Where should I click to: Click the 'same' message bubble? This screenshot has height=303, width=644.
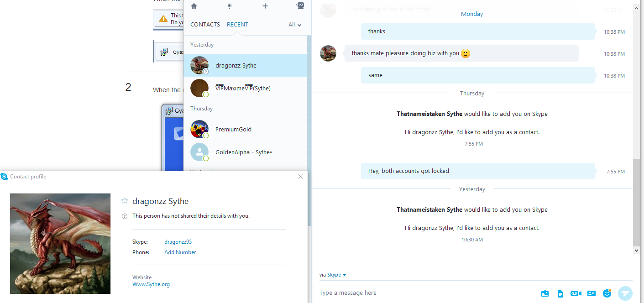click(478, 75)
